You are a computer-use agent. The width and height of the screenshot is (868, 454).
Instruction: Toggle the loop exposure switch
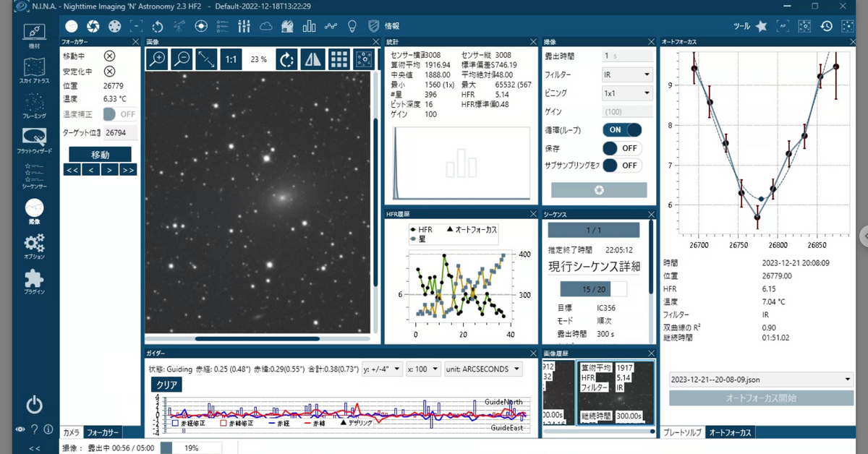(622, 130)
